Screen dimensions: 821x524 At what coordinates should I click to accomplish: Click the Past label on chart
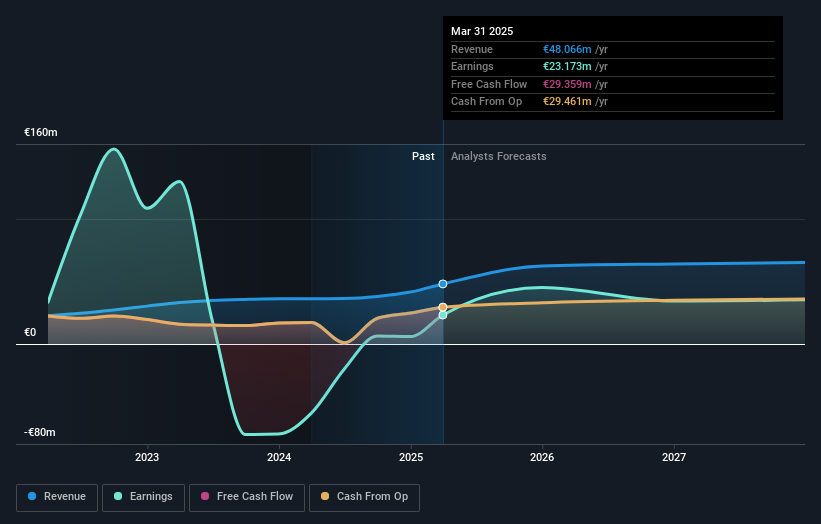click(x=423, y=156)
